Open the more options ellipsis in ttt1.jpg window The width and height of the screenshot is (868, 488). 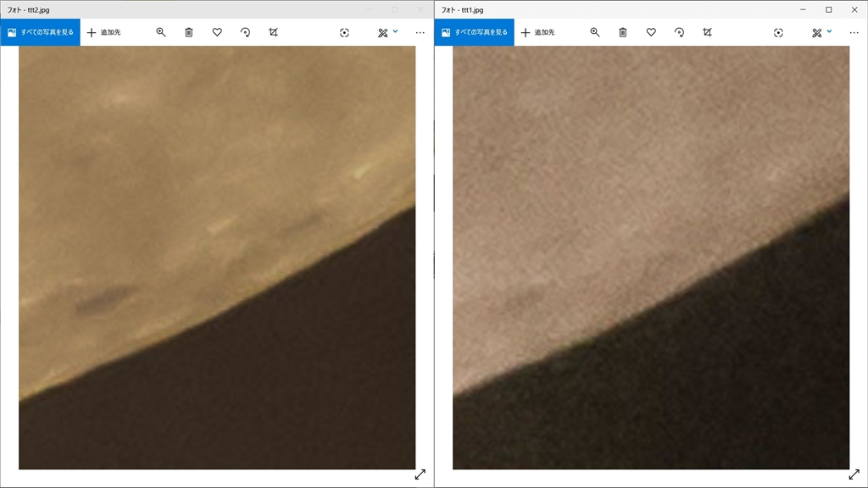point(854,33)
